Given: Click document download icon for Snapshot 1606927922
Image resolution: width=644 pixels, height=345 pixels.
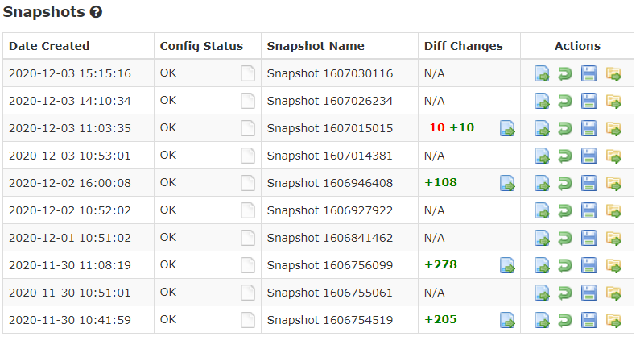Looking at the screenshot, I should tap(542, 211).
